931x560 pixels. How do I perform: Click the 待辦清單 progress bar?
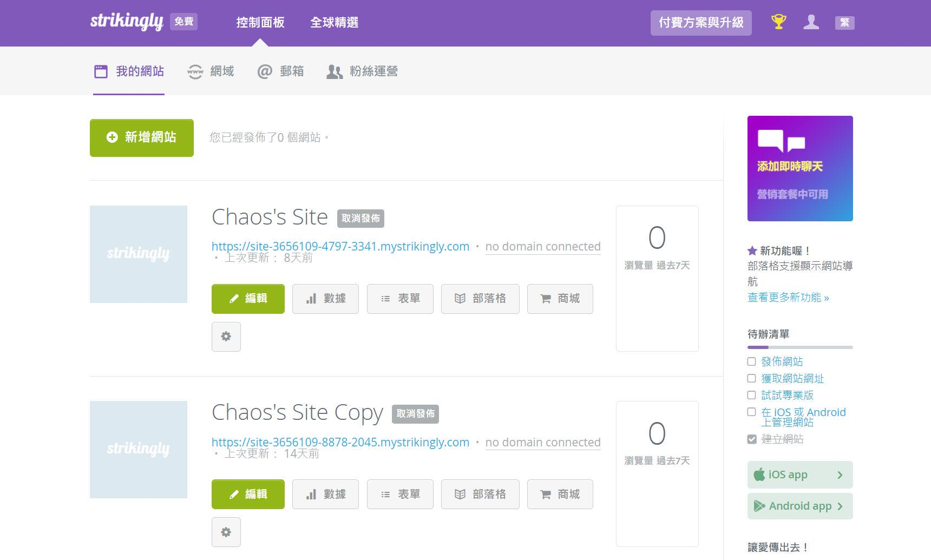[799, 346]
